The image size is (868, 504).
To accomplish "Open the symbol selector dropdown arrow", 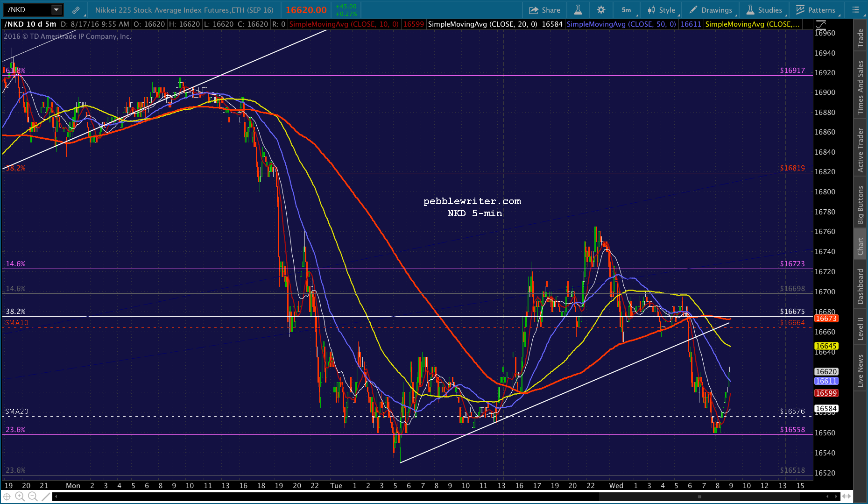I will coord(56,9).
